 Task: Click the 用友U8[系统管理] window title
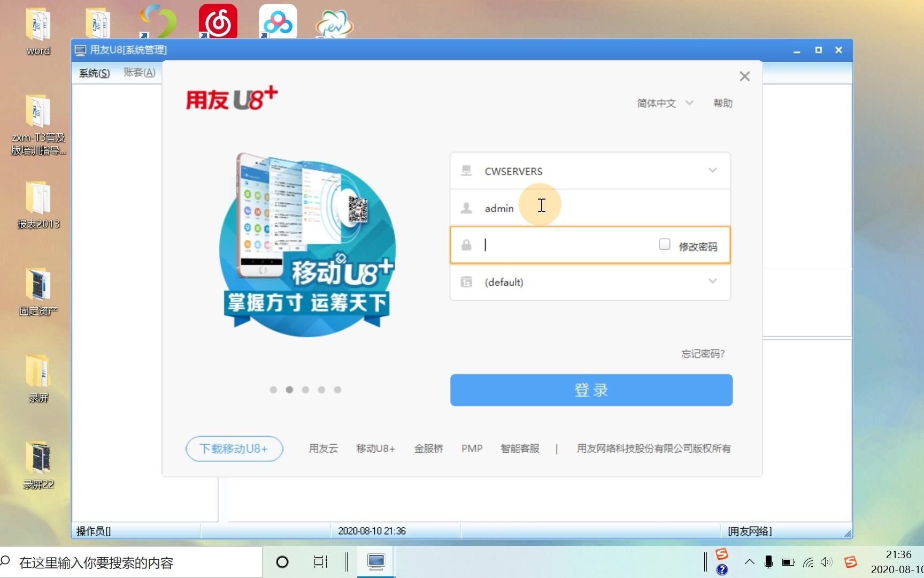(x=128, y=50)
